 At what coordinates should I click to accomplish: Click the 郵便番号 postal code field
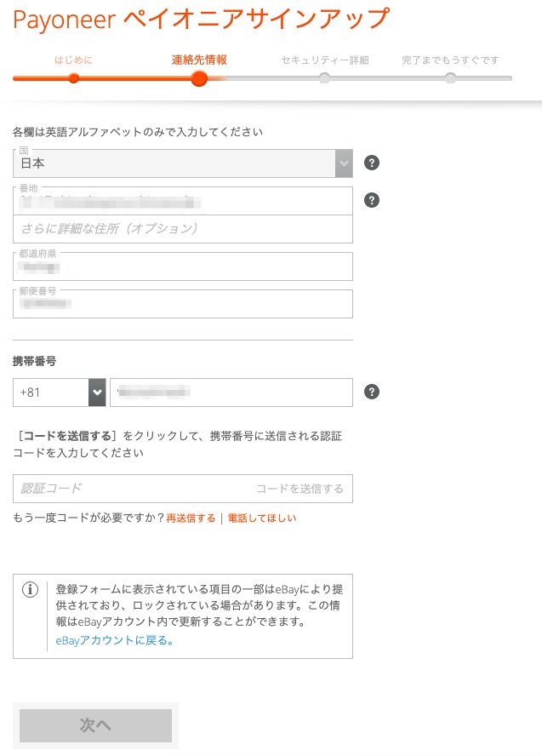(182, 304)
